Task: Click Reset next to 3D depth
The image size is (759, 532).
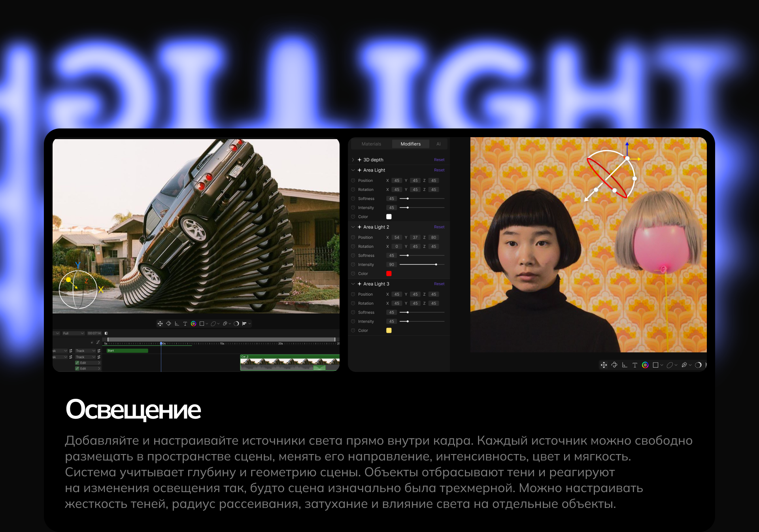Action: point(439,160)
